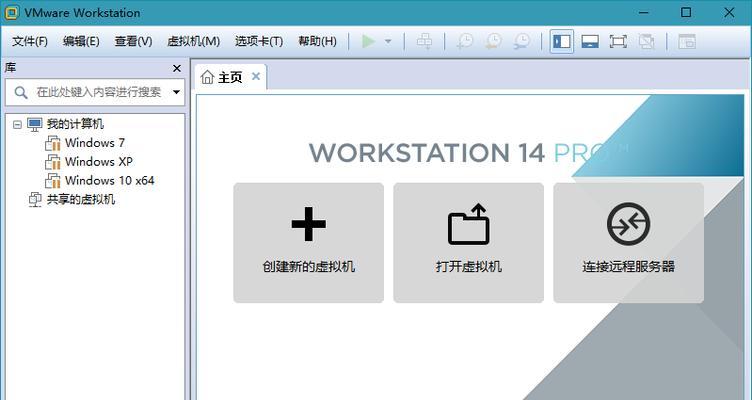Click the magnifier search icon in library

21,92
